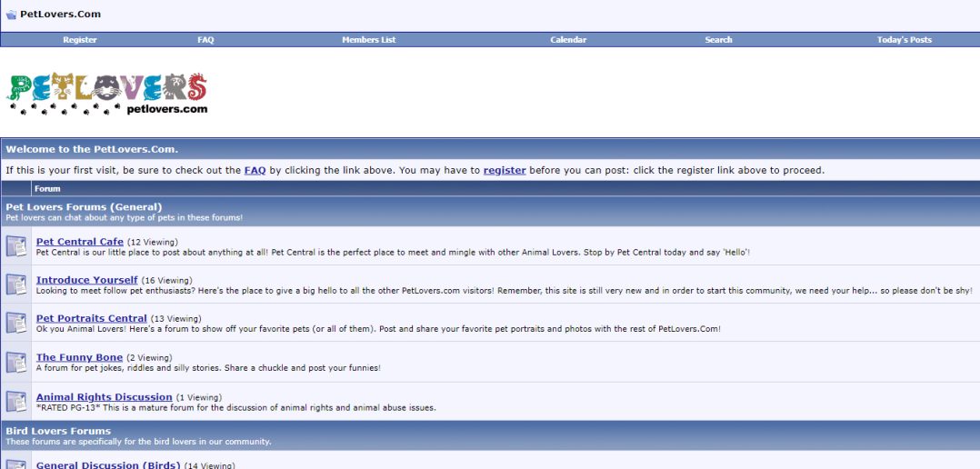980x469 pixels.
Task: Open Calendar in the navigation bar
Action: [568, 39]
